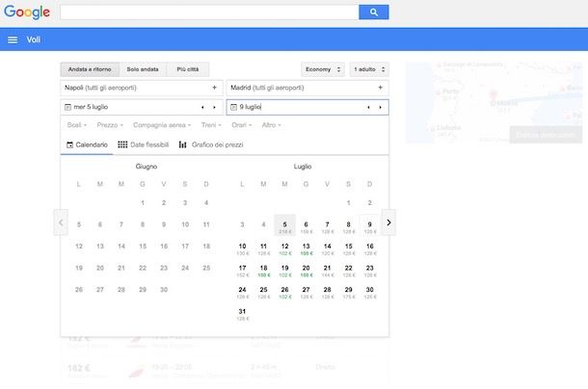Show previous month with left chevron
588x389 pixels.
(61, 222)
